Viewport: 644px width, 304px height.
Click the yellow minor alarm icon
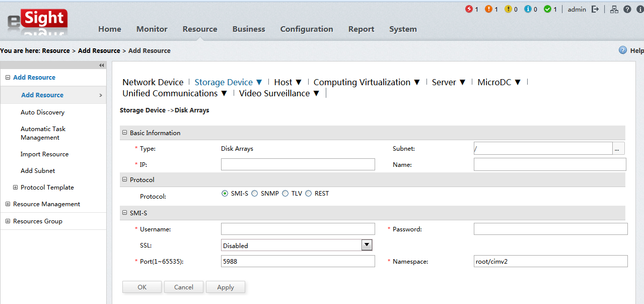(x=509, y=9)
